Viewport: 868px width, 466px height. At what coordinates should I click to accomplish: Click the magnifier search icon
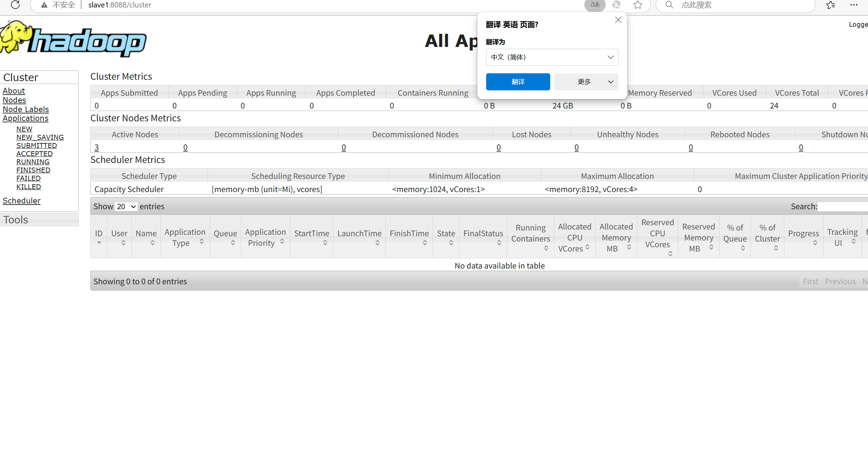669,5
